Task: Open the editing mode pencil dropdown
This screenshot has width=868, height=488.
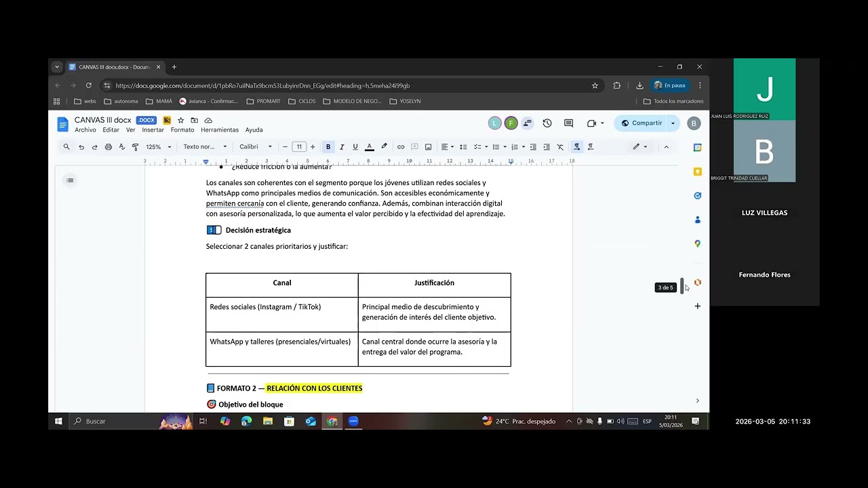Action: [640, 147]
